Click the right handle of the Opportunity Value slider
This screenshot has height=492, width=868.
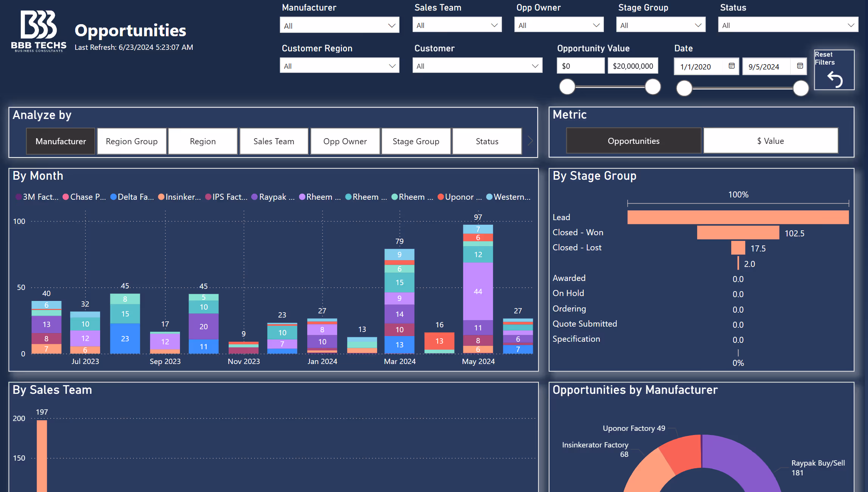coord(653,87)
